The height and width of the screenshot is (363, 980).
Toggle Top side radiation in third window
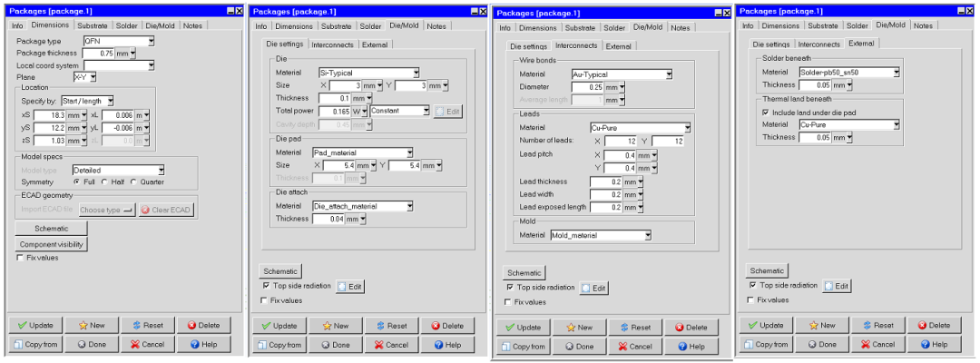[510, 288]
